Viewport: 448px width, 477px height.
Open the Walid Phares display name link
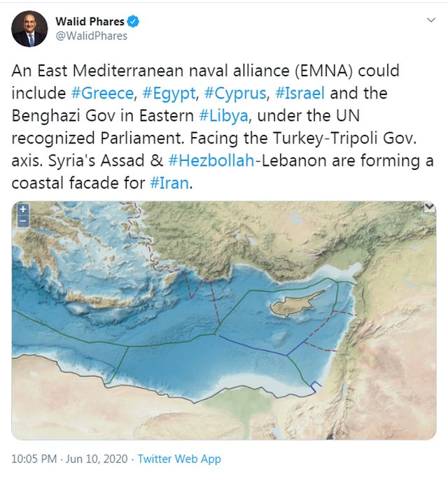[90, 21]
